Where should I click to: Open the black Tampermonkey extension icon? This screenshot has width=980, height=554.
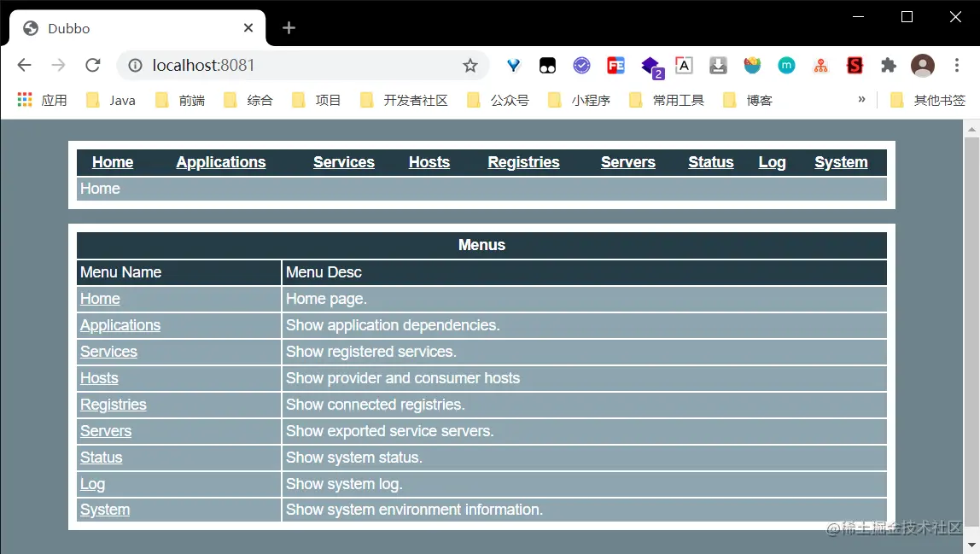(x=547, y=65)
